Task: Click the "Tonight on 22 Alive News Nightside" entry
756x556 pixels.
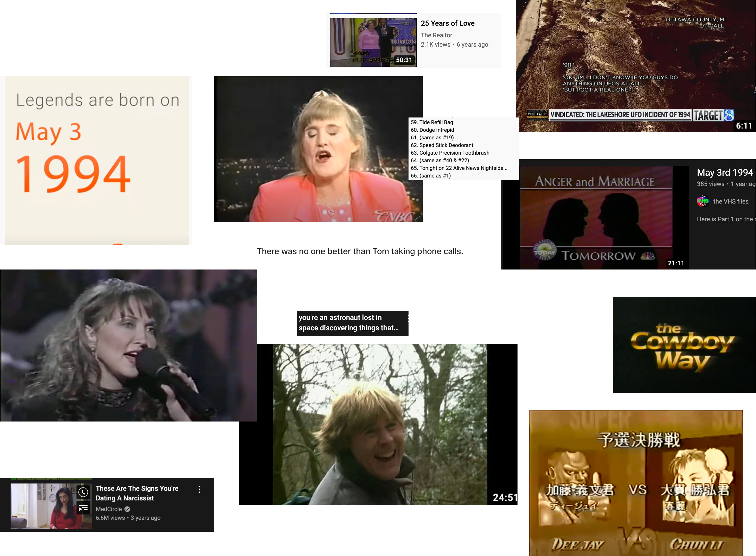Action: [x=459, y=168]
